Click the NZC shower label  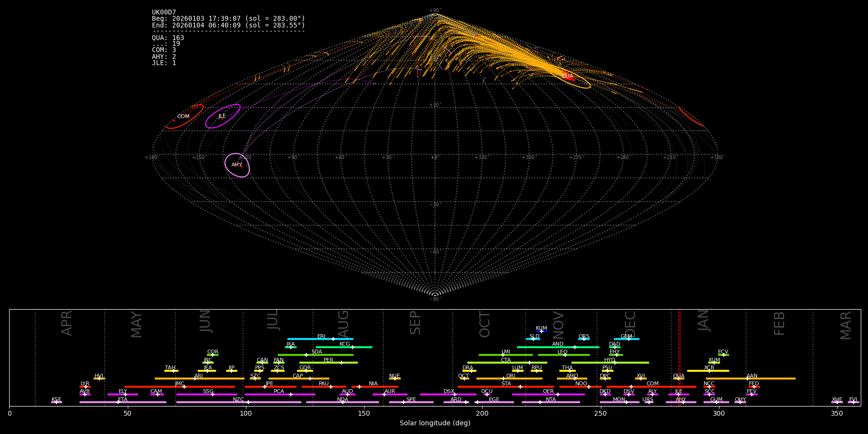238,400
